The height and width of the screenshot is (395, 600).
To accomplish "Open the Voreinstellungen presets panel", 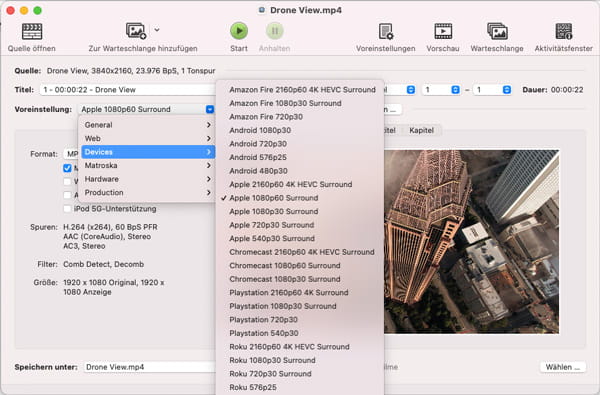I will [386, 31].
